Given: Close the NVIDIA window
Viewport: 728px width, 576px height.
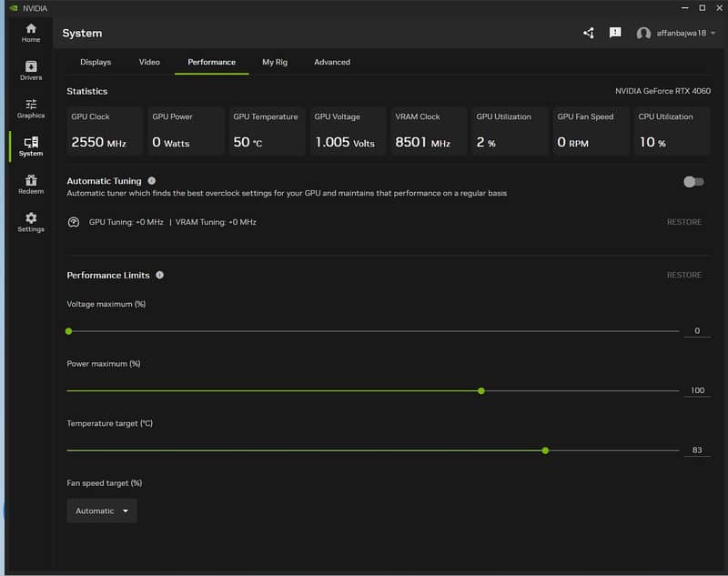Looking at the screenshot, I should tap(720, 8).
